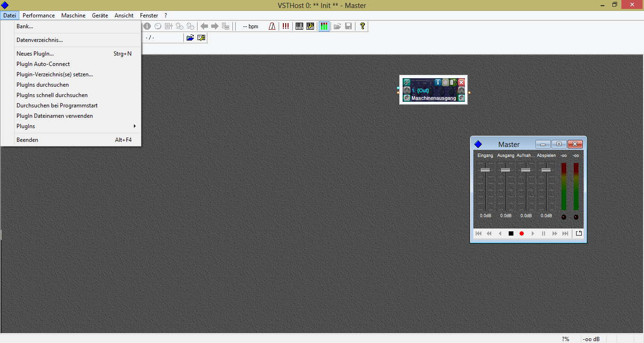This screenshot has height=343, width=644.
Task: Click the bpm tempo field
Action: coord(250,26)
